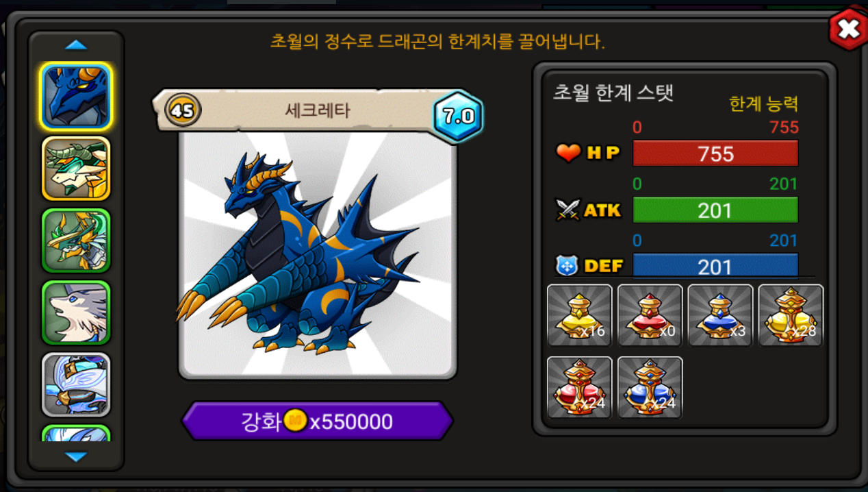Screen dimensions: 868x492
Task: Click the blue DEF 201 bar
Action: click(715, 266)
